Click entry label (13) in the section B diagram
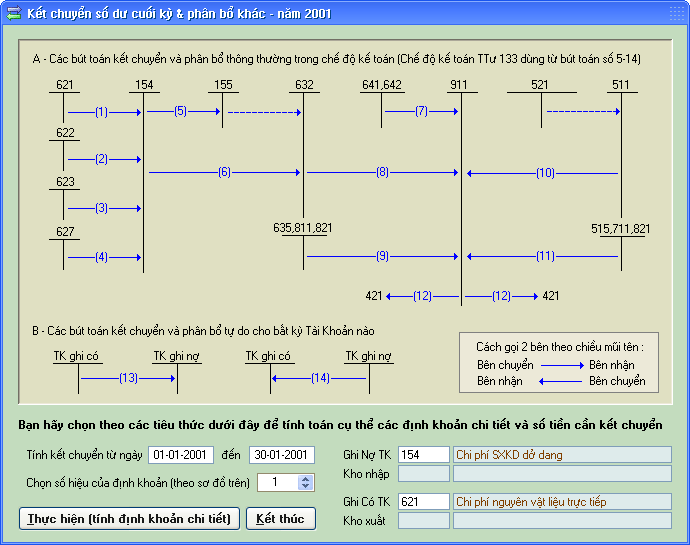 (x=128, y=378)
